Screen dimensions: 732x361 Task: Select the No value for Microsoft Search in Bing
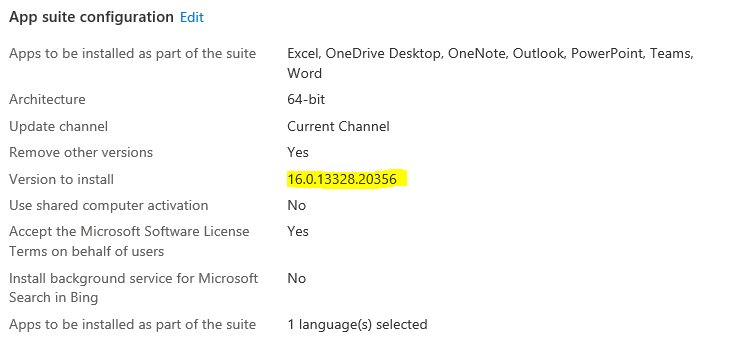[x=296, y=278]
